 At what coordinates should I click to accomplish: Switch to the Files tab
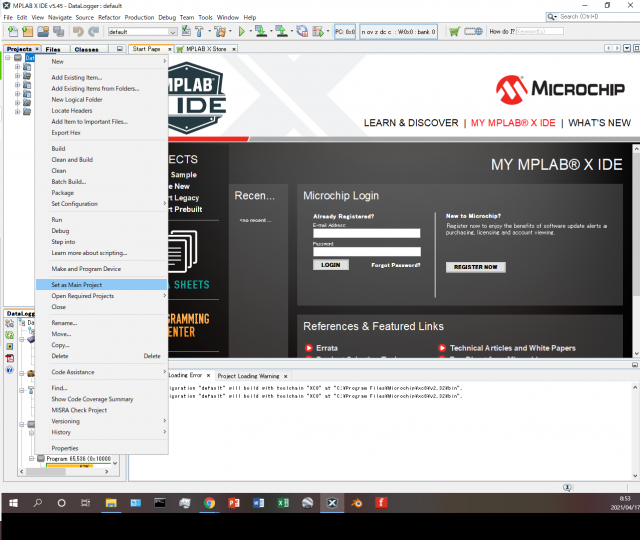pos(53,49)
